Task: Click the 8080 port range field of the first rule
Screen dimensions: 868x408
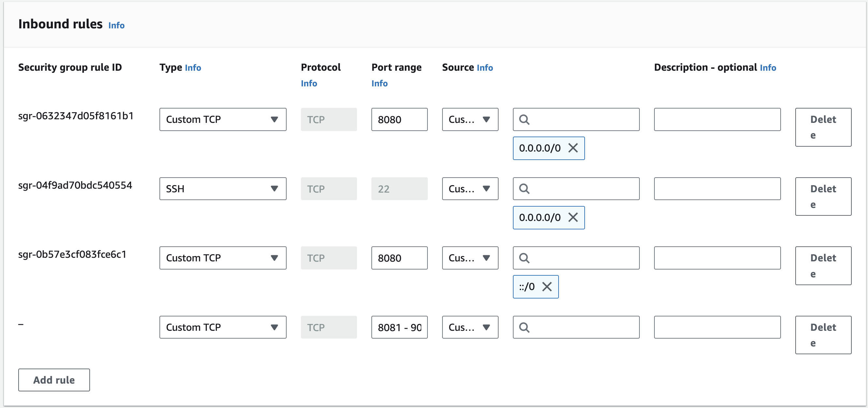Action: click(399, 119)
